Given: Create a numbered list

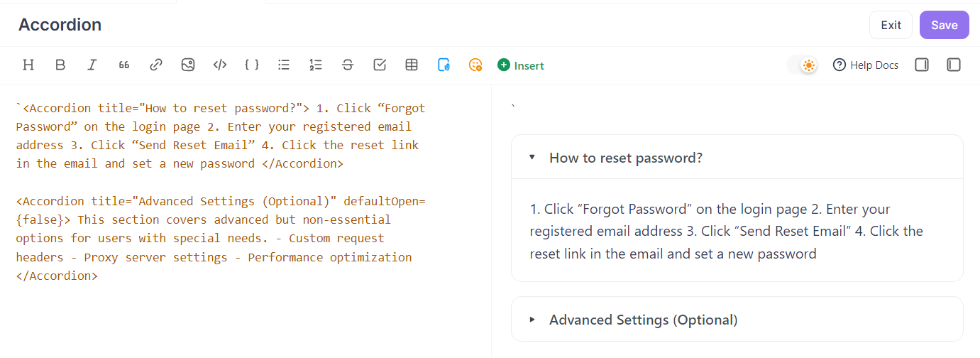Looking at the screenshot, I should tap(316, 65).
